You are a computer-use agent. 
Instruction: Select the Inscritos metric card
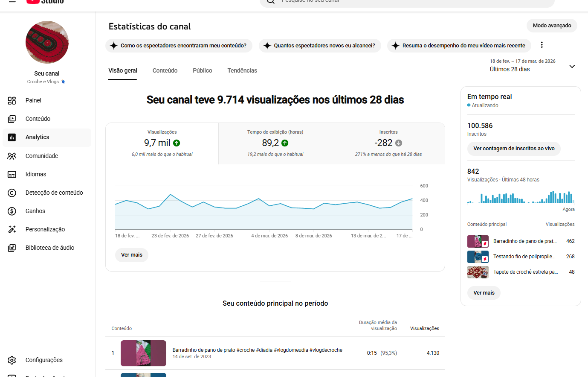tap(388, 143)
